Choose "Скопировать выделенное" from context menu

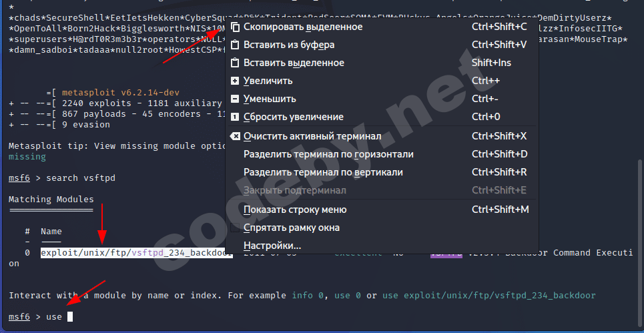pyautogui.click(x=382, y=27)
